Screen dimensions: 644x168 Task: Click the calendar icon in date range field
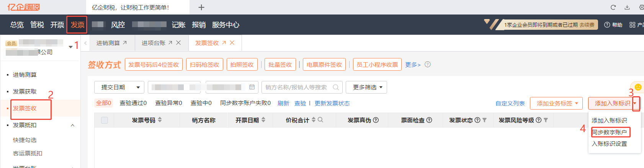point(252,87)
